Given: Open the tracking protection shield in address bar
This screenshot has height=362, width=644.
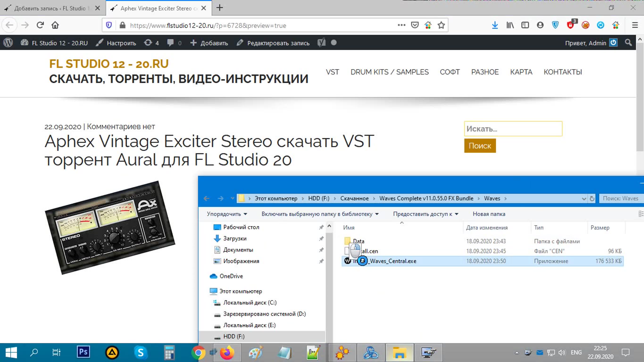Looking at the screenshot, I should pos(109,25).
